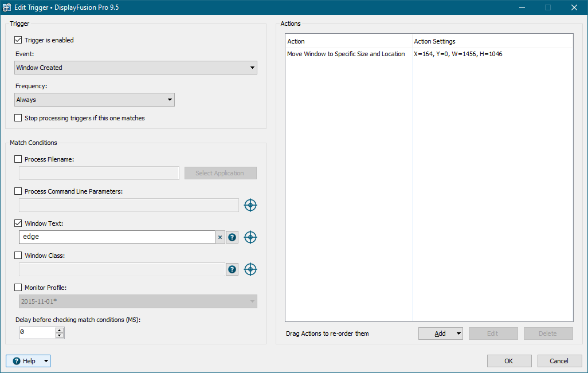Toggle the Window Class checkbox
Image resolution: width=588 pixels, height=373 pixels.
point(18,256)
